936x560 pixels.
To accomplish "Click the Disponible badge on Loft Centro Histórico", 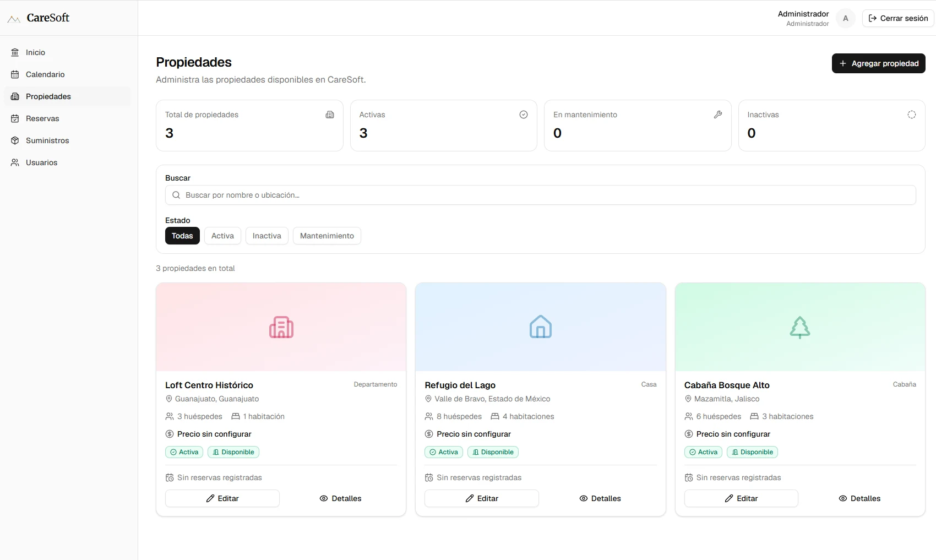I will point(233,452).
